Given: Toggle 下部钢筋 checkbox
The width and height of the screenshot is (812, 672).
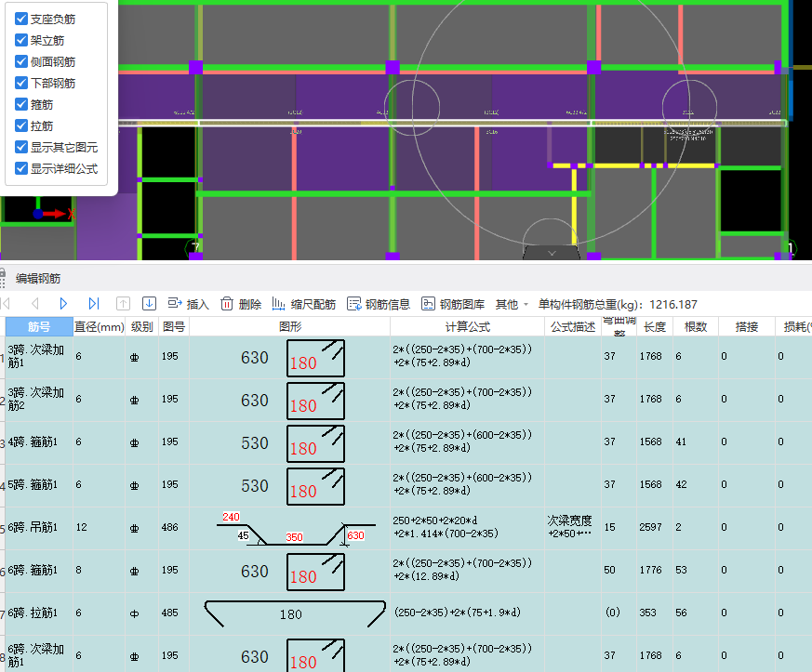Looking at the screenshot, I should pyautogui.click(x=21, y=83).
